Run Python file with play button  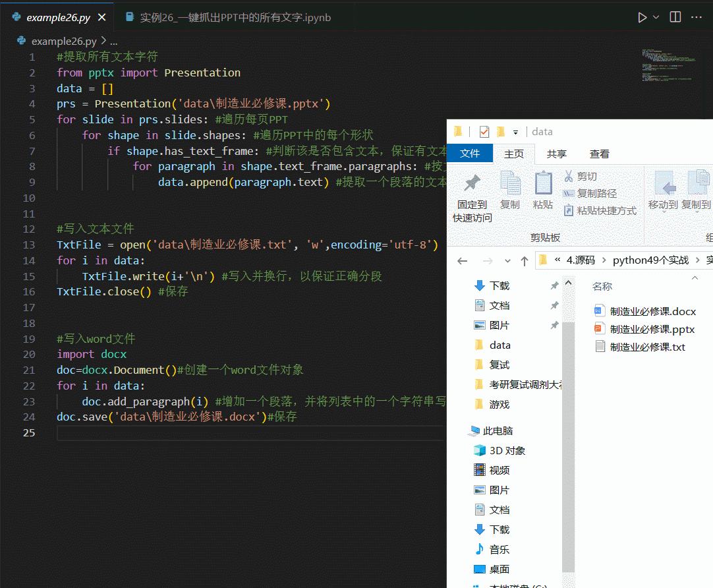642,17
